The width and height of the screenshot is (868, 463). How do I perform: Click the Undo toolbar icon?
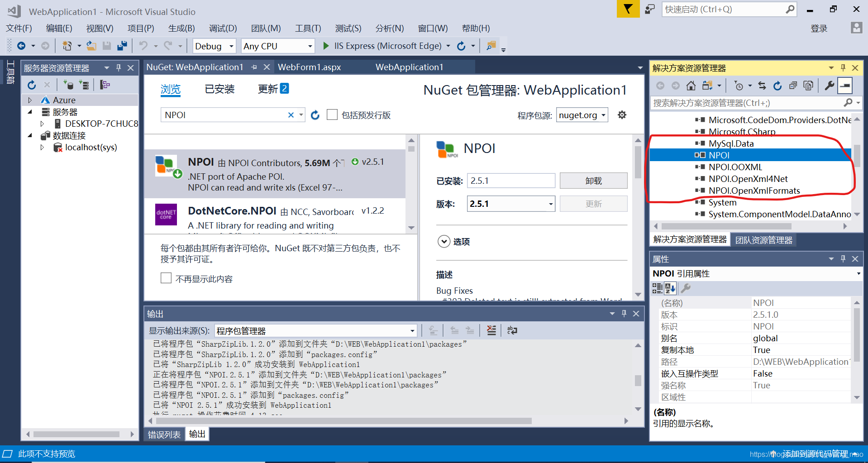(143, 46)
